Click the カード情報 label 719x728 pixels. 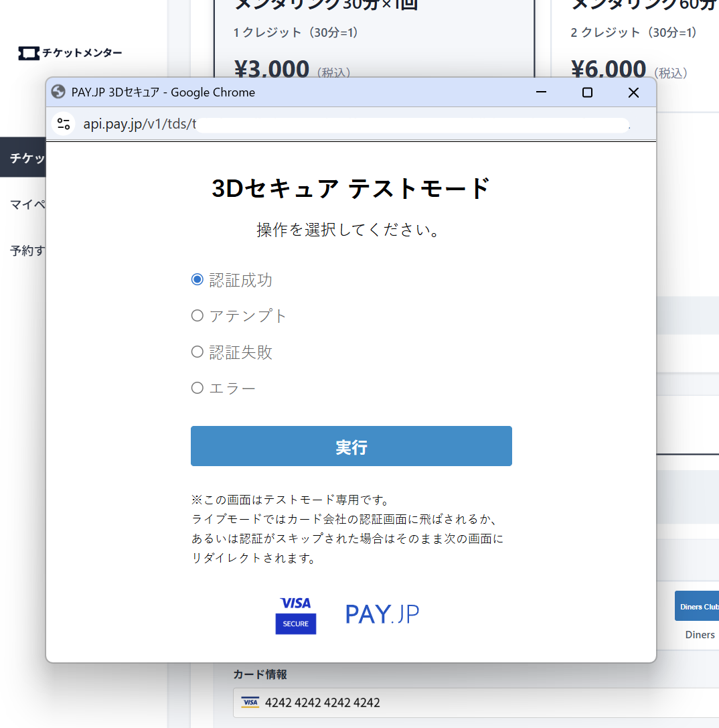[x=260, y=674]
